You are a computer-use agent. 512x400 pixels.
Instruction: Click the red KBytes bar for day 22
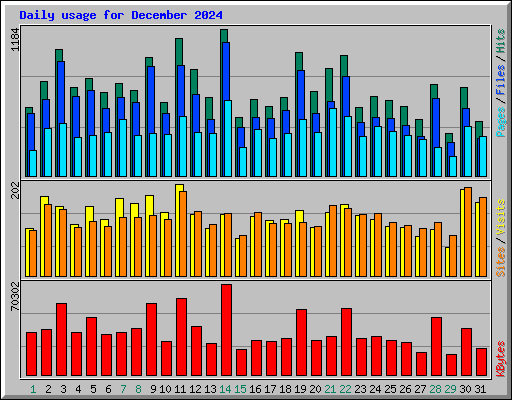pos(346,342)
